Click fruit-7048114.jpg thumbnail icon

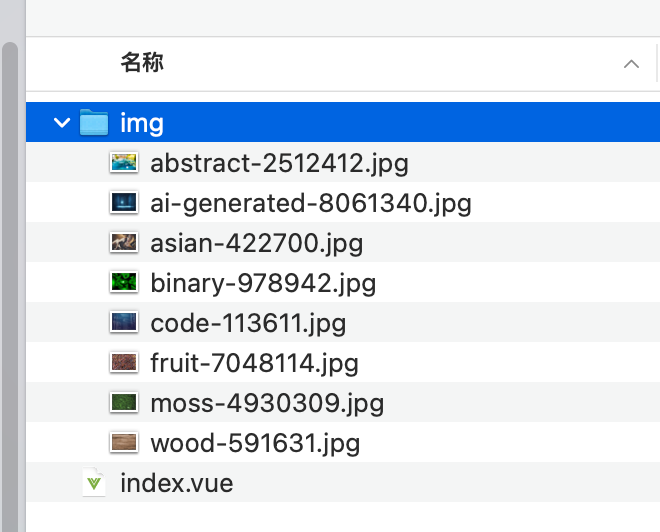[124, 362]
